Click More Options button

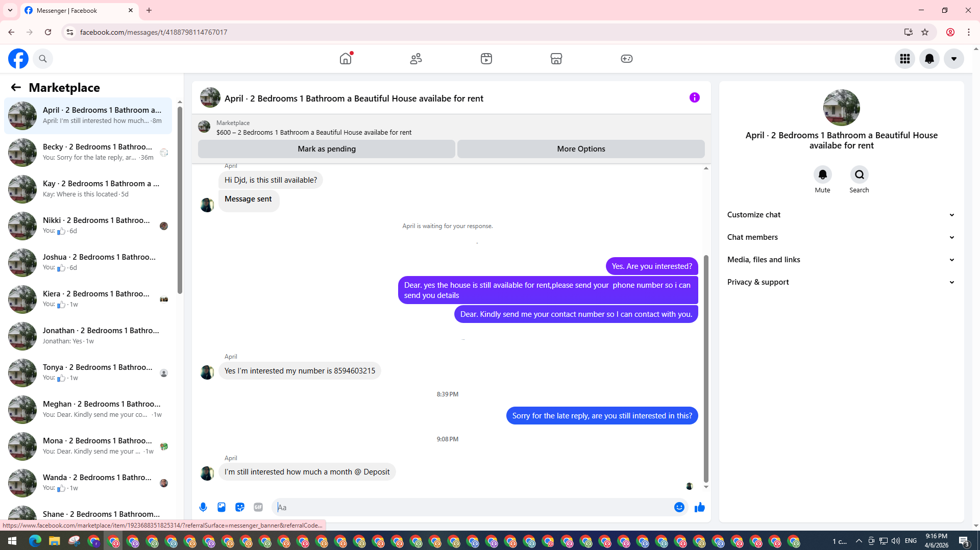(581, 149)
